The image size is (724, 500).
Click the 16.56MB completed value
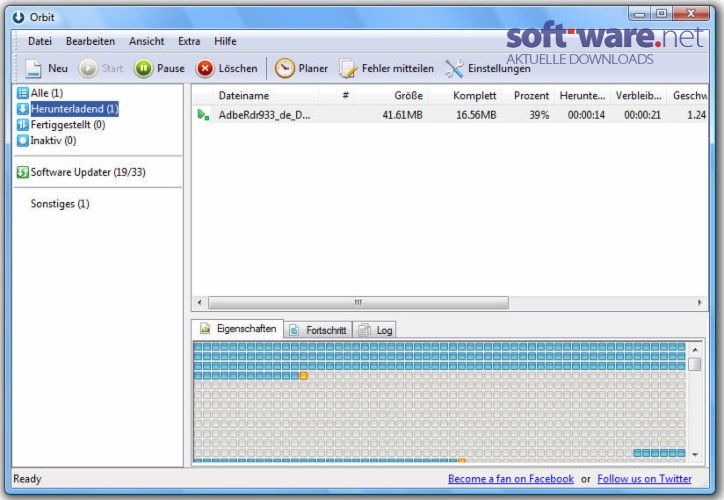(476, 115)
